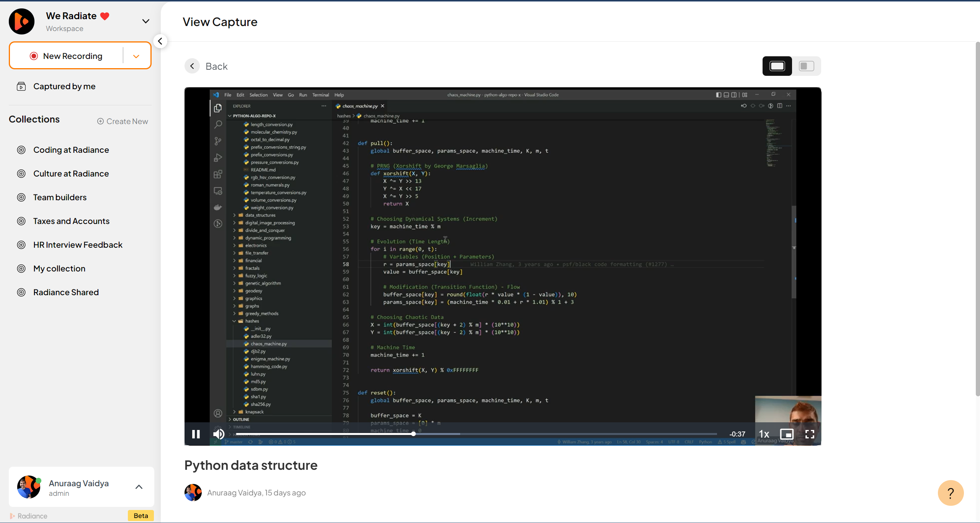980x523 pixels.
Task: Click the Back link text
Action: 217,66
